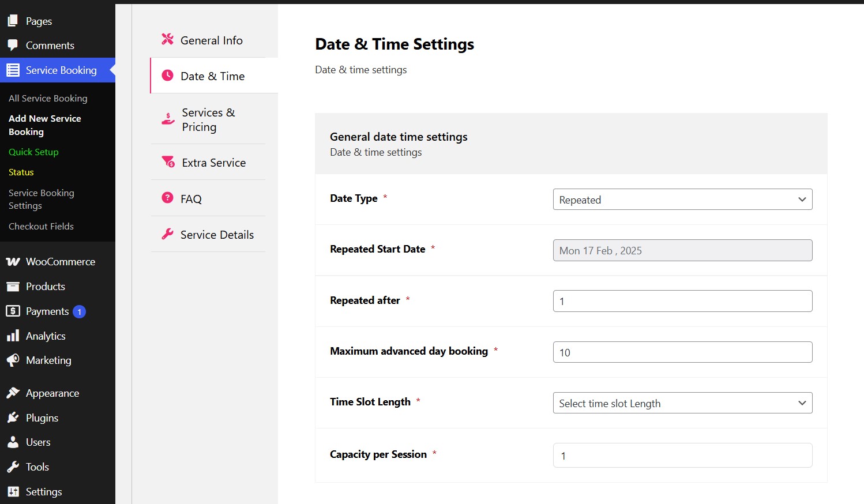Image resolution: width=864 pixels, height=504 pixels.
Task: Open the Checkout Fields link
Action: (41, 227)
